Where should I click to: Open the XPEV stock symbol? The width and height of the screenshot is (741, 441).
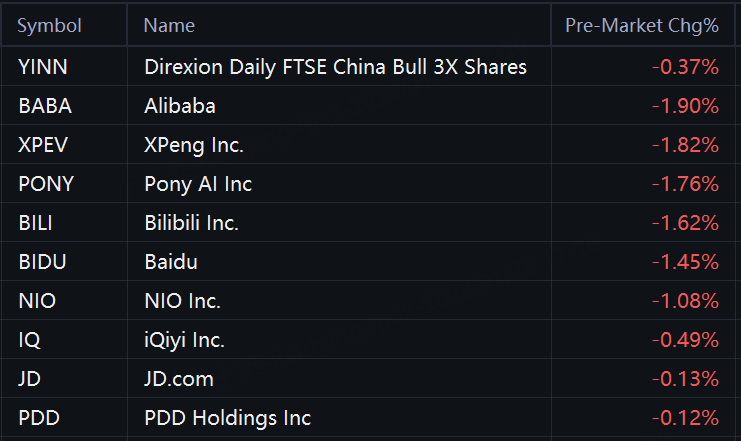tap(43, 145)
